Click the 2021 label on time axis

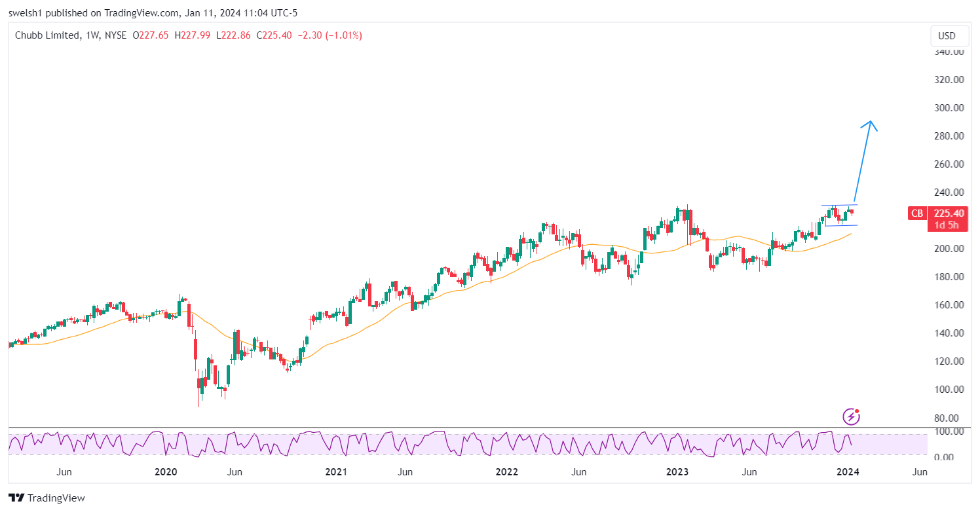coord(336,472)
